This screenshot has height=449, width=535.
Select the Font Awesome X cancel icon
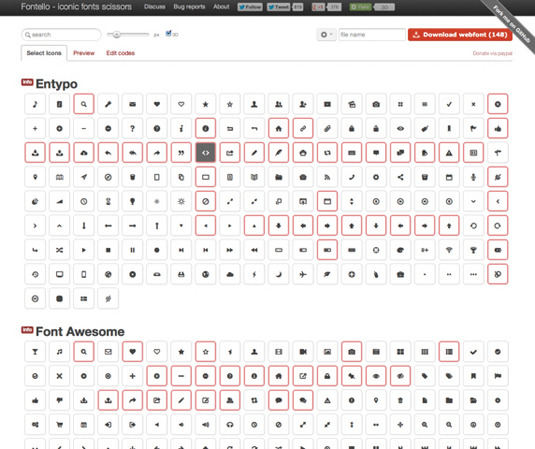coord(59,376)
